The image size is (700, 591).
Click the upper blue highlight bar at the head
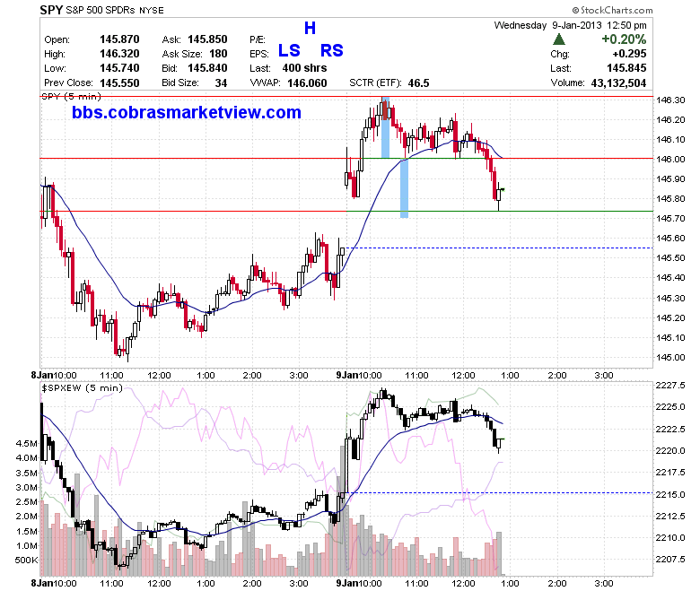(385, 127)
